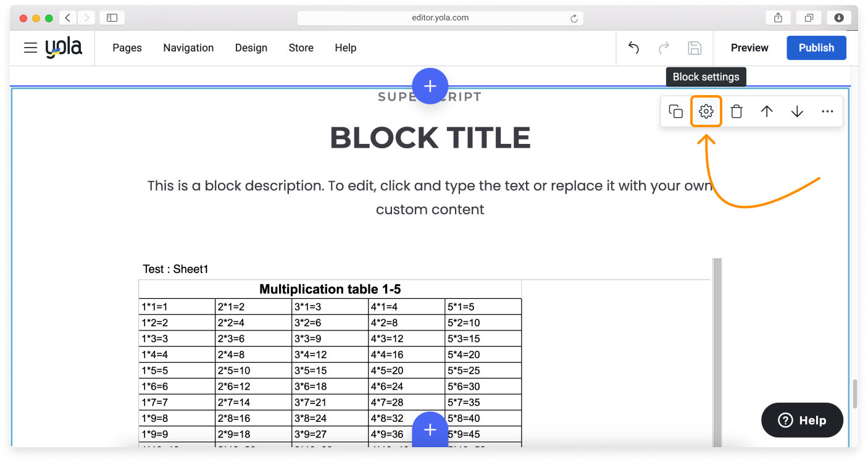Preview the website
The height and width of the screenshot is (462, 868).
(749, 48)
